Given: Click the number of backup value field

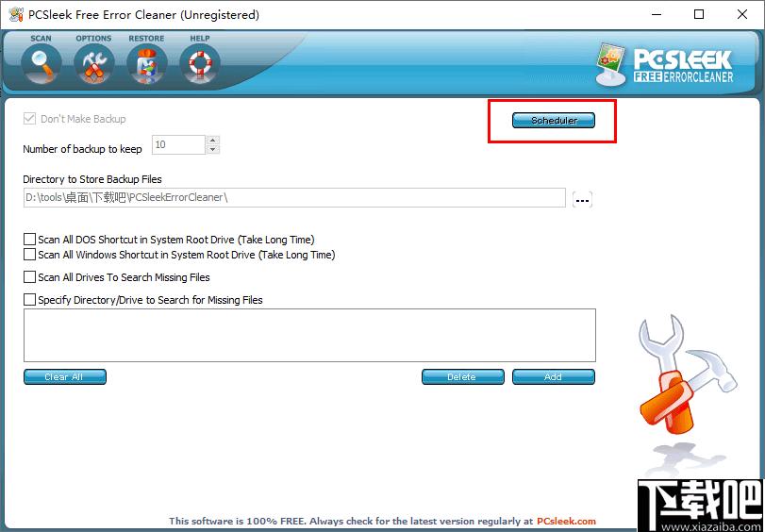Looking at the screenshot, I should pos(178,144).
